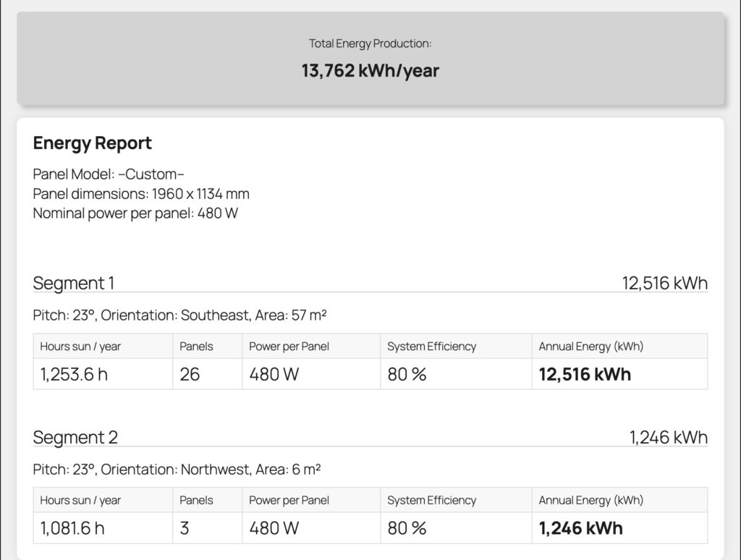Select the 3 panels cell in Segment 2
The image size is (741, 560).
[x=185, y=528]
